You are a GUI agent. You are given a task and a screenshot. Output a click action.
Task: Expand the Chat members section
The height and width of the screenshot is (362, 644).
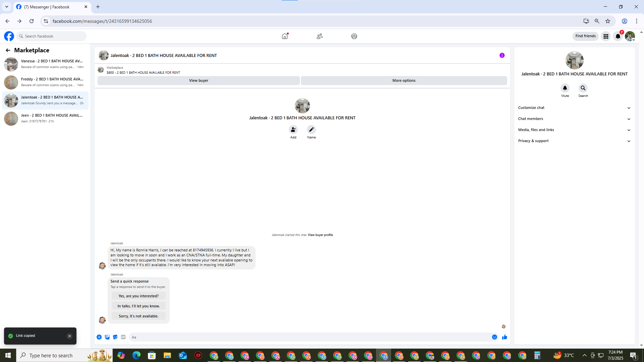[574, 119]
